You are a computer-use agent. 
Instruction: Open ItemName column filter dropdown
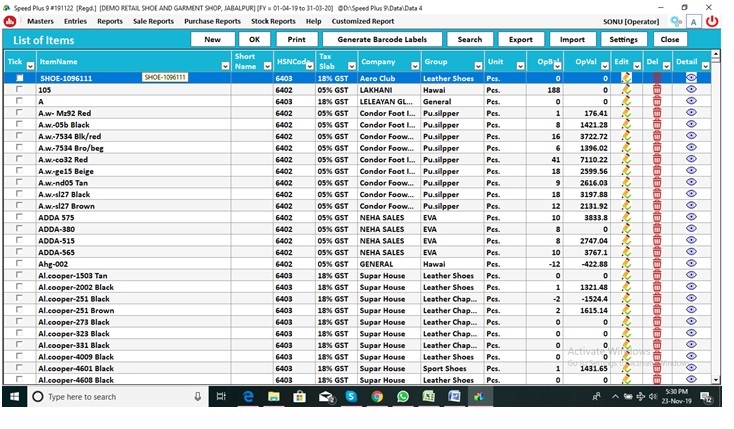tap(225, 66)
